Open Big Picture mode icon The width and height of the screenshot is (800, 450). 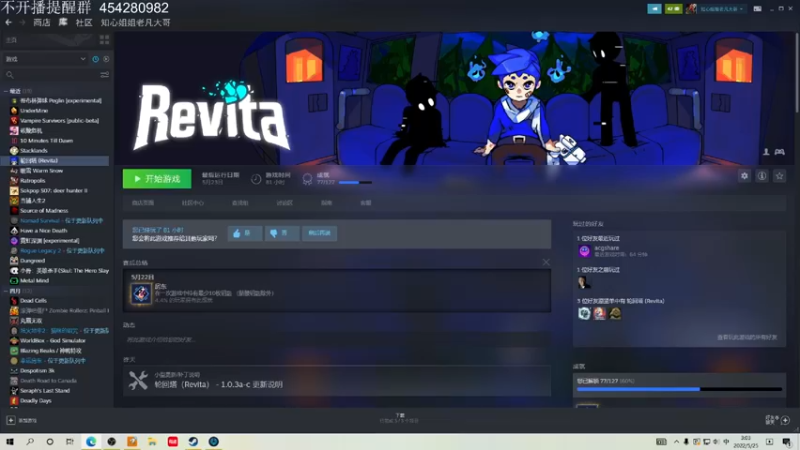click(757, 9)
